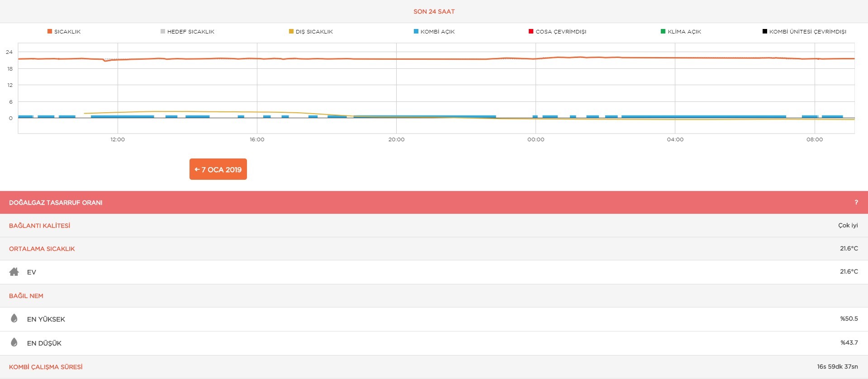The width and height of the screenshot is (868, 379).
Task: Toggle the KLİMA AÇIK green legend entry
Action: coord(681,32)
